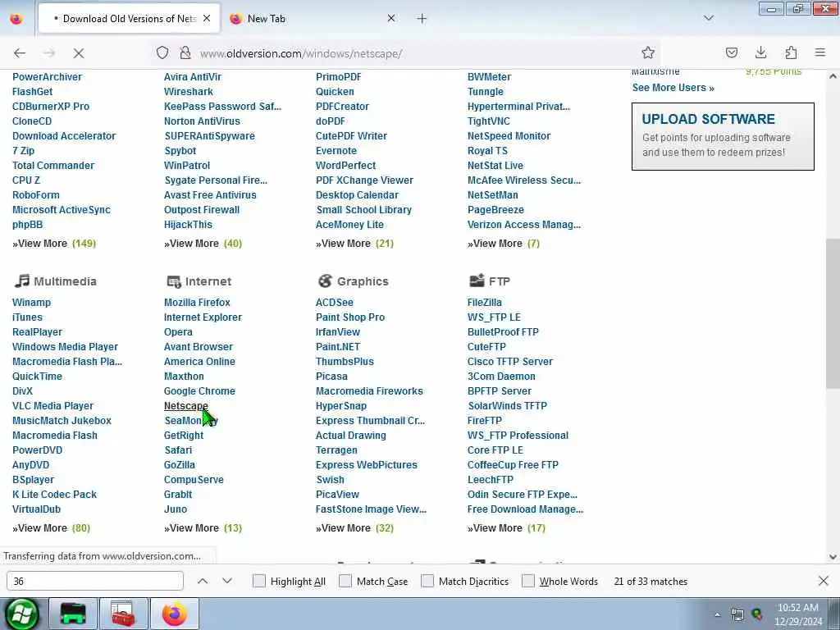Open the CuteFTP link

486,347
